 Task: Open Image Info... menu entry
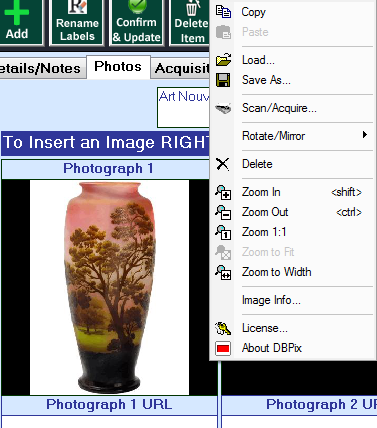point(293,300)
